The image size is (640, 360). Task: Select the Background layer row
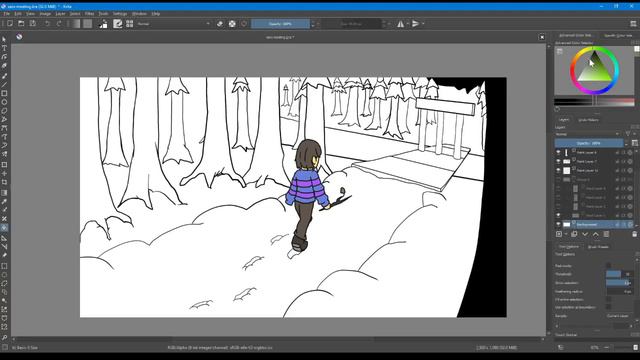(x=593, y=224)
